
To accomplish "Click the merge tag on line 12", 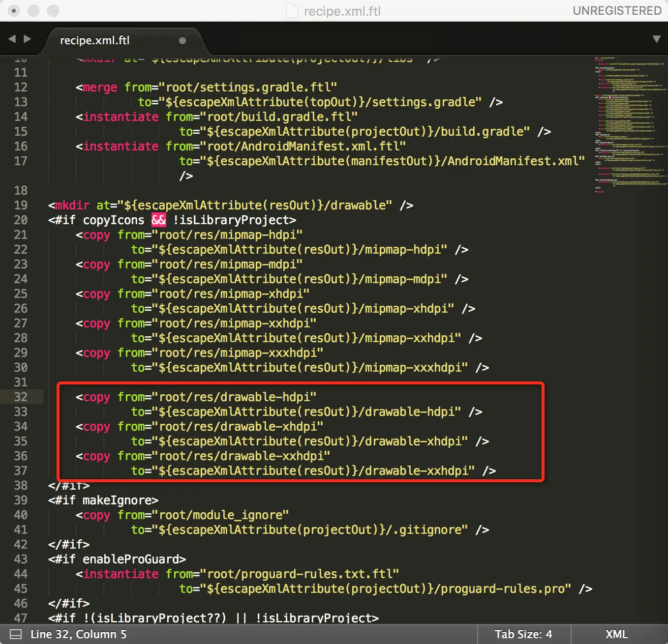I will pyautogui.click(x=100, y=88).
